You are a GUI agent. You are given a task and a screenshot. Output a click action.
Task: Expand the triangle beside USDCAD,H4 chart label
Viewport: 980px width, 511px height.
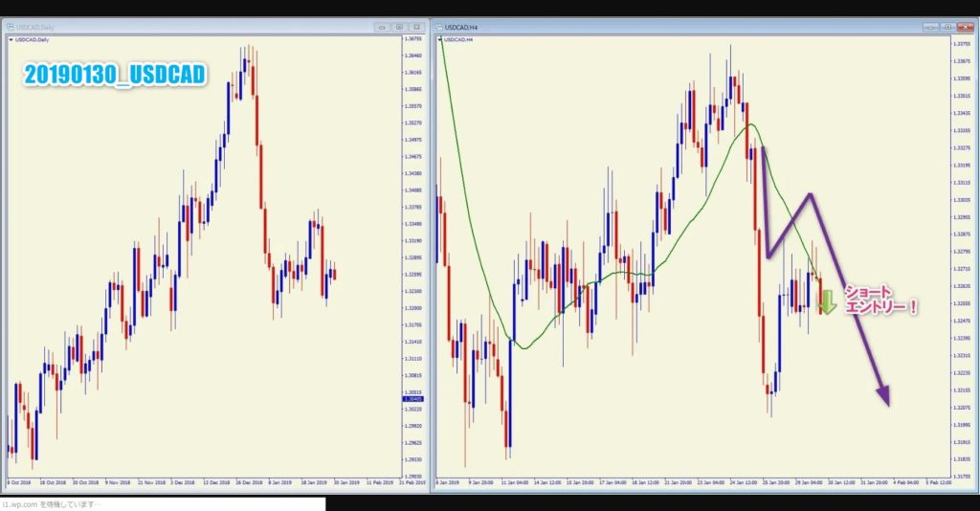(x=440, y=40)
